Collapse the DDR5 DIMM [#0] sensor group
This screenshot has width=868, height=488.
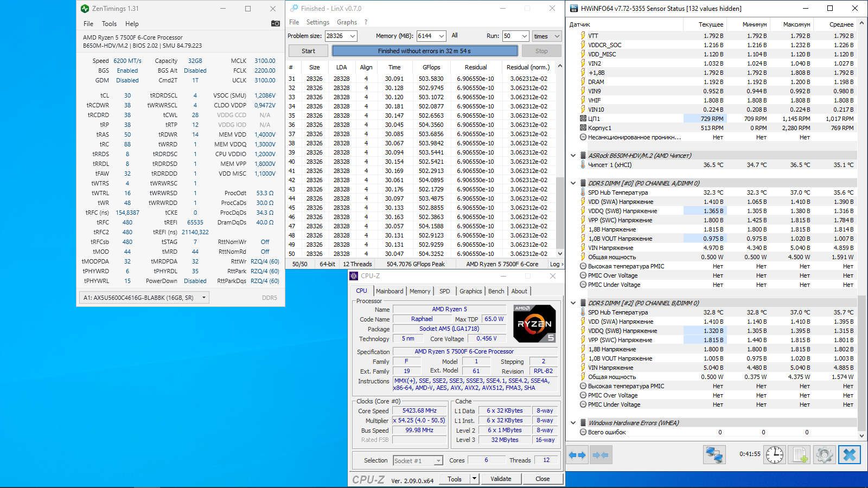pyautogui.click(x=573, y=183)
